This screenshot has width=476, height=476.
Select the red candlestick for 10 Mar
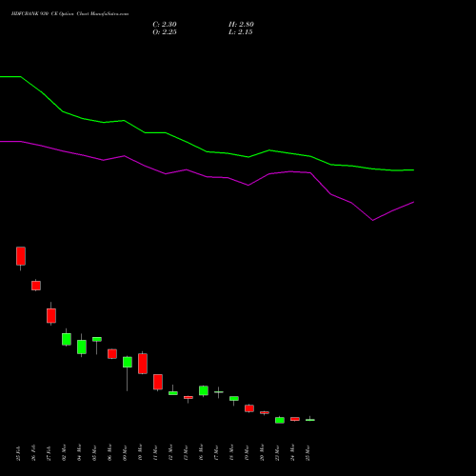pos(143,364)
